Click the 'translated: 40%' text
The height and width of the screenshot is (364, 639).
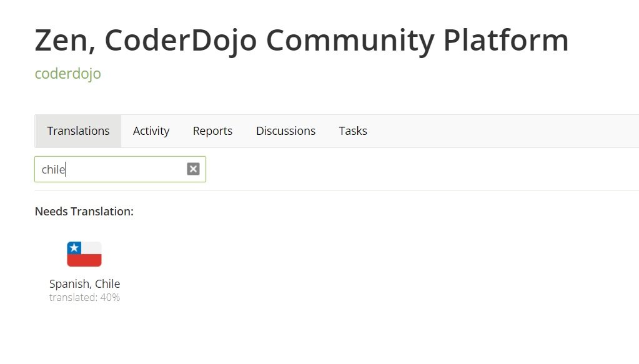(x=85, y=298)
